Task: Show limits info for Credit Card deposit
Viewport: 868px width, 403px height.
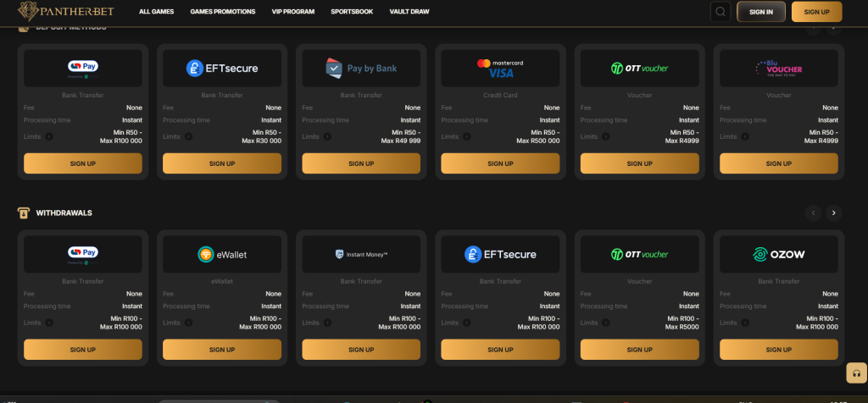Action: point(467,136)
